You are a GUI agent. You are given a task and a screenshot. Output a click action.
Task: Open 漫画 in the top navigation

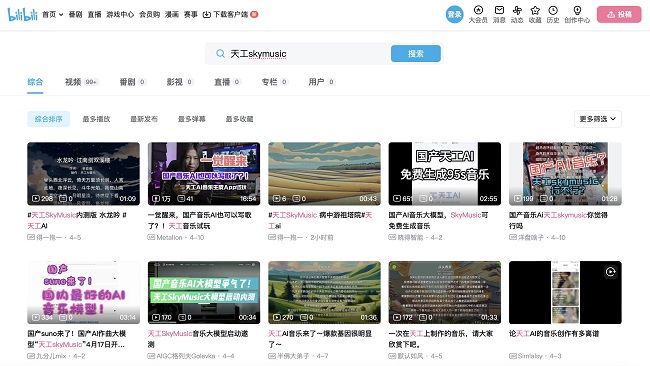coord(172,15)
